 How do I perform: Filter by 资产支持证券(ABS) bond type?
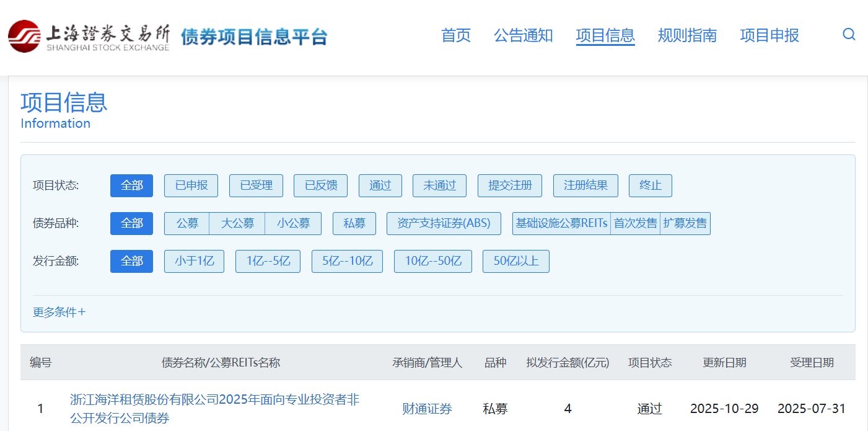coord(444,223)
